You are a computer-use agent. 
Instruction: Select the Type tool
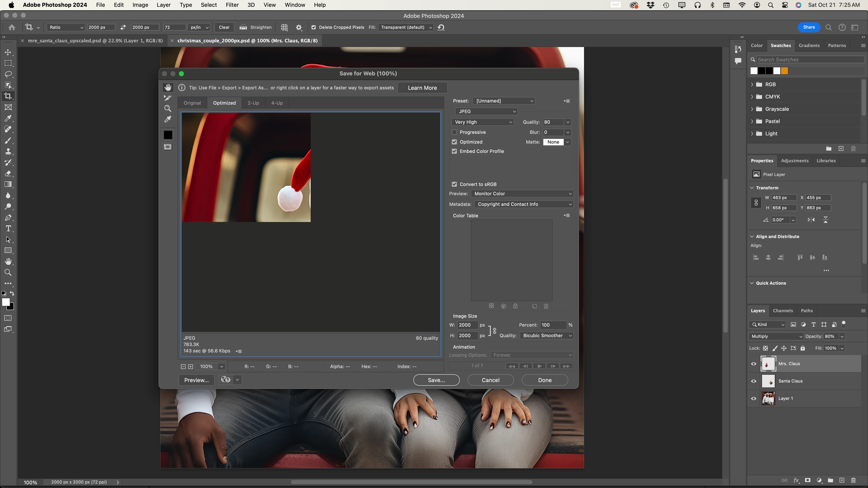8,229
